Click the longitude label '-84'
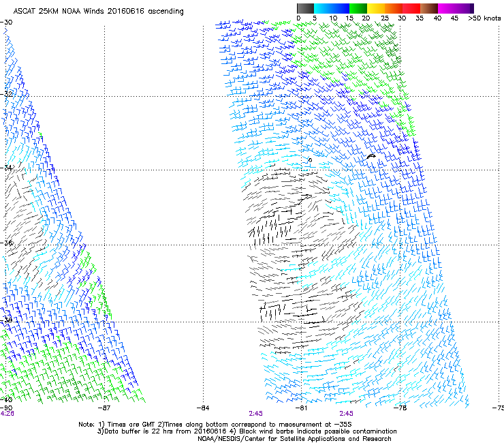Viewport: 504px width, 443px height. 203,408
